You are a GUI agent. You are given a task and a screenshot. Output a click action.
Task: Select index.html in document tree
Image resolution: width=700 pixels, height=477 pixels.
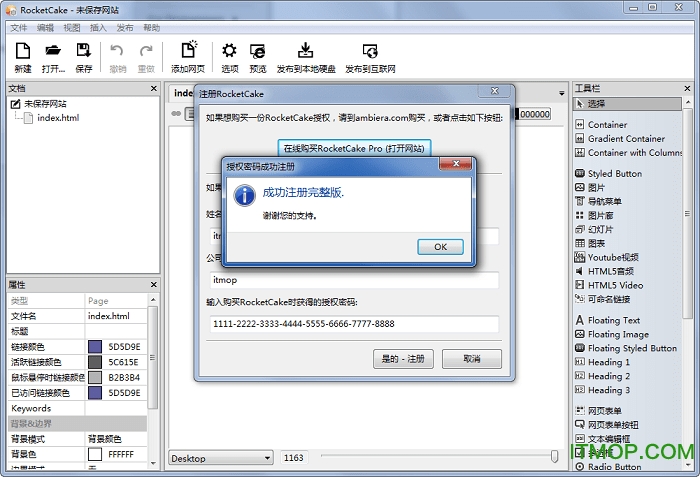click(58, 118)
